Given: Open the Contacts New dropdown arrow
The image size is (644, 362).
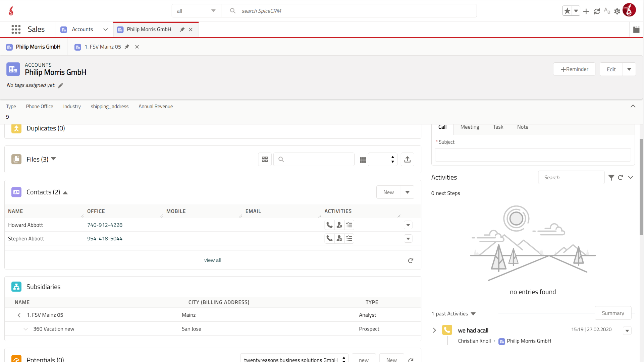Looking at the screenshot, I should coord(408,192).
